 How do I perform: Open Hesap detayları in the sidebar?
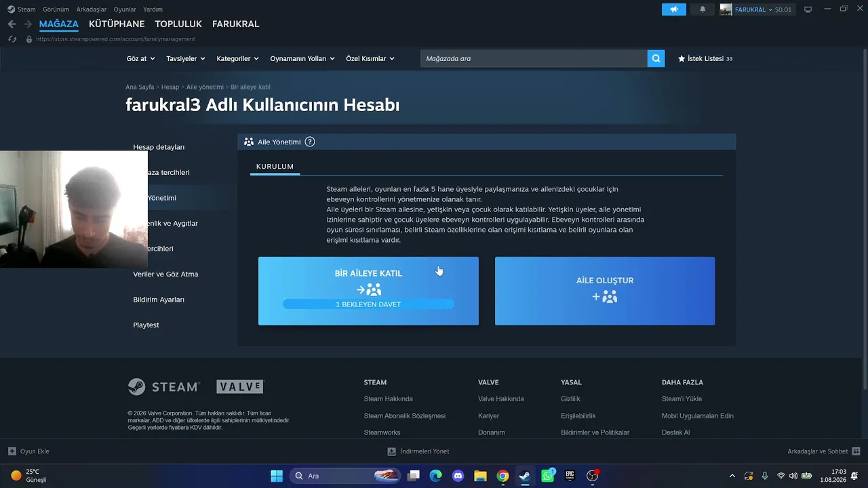click(x=159, y=147)
